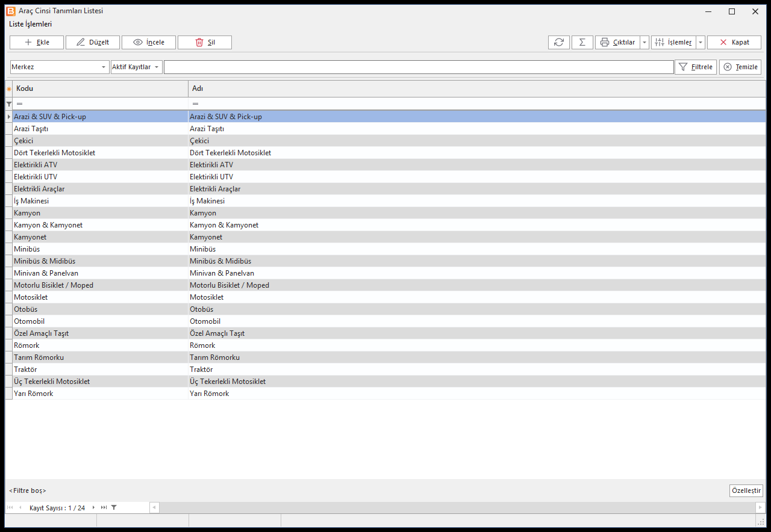Click the Özelleştir button
771x532 pixels.
(746, 490)
